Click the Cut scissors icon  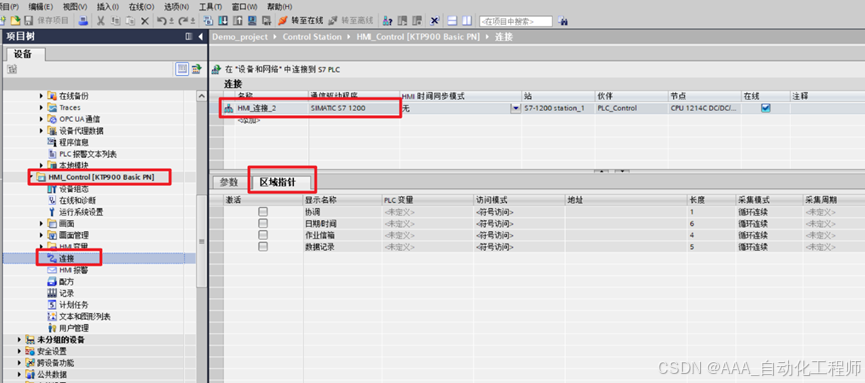coord(101,20)
